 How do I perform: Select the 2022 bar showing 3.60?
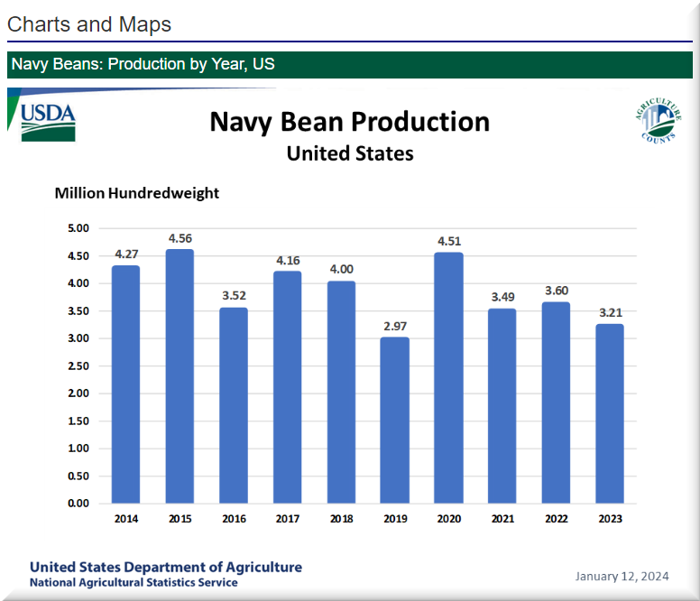[556, 402]
